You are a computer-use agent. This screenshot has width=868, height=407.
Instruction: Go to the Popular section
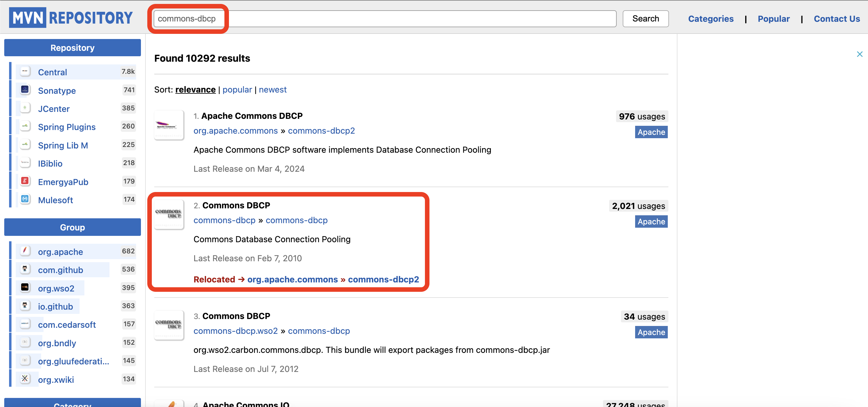(x=774, y=18)
